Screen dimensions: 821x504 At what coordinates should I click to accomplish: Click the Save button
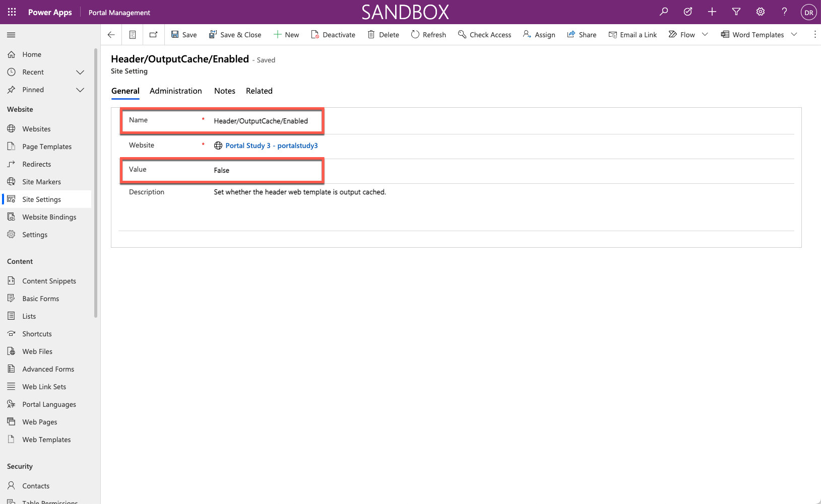(x=184, y=35)
